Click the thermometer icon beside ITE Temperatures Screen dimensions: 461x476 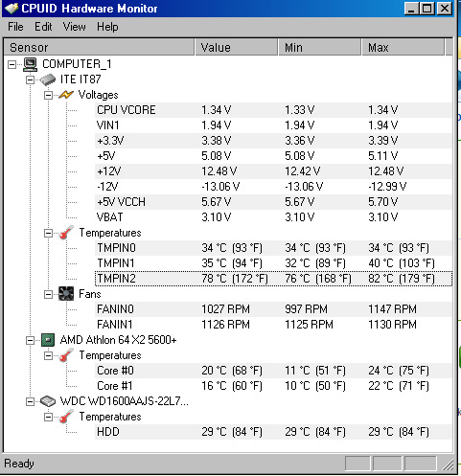pyautogui.click(x=66, y=233)
